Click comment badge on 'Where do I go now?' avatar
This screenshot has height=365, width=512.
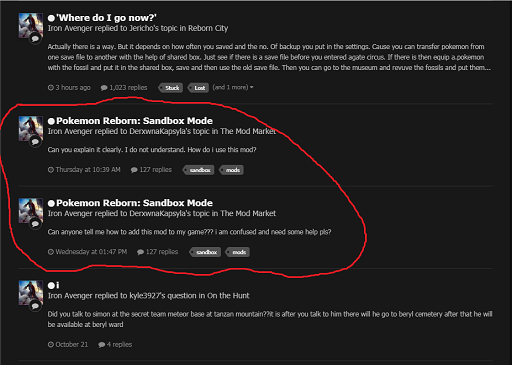point(35,39)
